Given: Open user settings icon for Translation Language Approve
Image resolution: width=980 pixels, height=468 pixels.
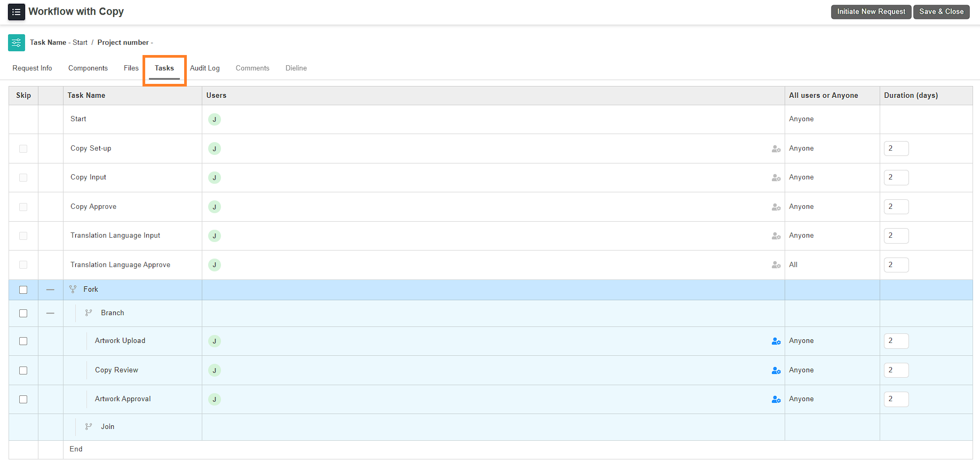Looking at the screenshot, I should 776,265.
